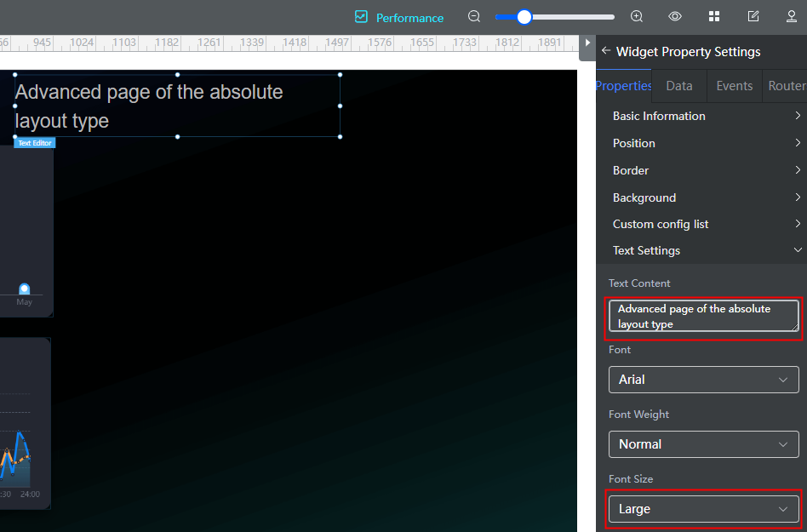
Task: Go back from Widget Property Settings
Action: pyautogui.click(x=606, y=50)
